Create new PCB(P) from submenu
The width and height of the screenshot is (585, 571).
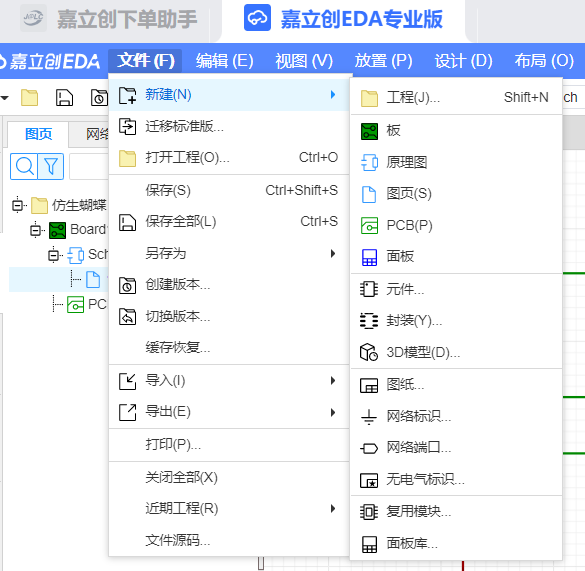click(456, 226)
